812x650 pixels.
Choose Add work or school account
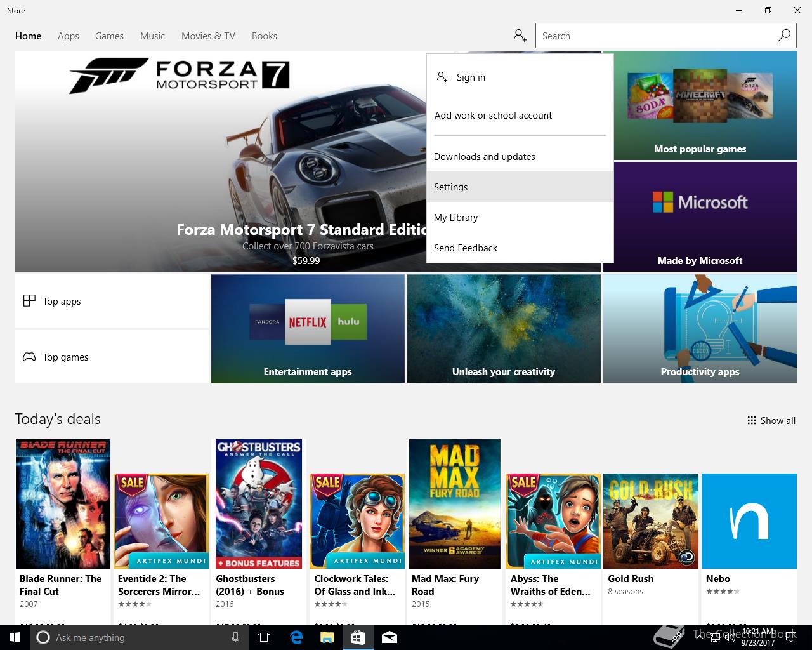520,116
